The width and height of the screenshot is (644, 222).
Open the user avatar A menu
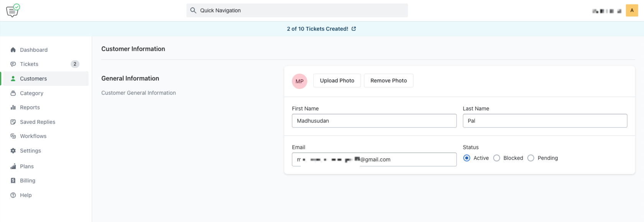pos(632,10)
